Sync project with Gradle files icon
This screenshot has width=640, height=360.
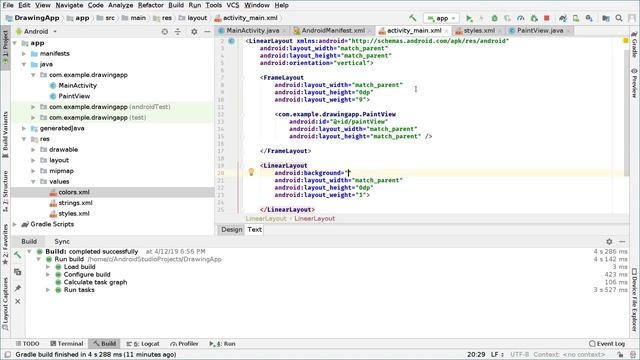(x=563, y=18)
